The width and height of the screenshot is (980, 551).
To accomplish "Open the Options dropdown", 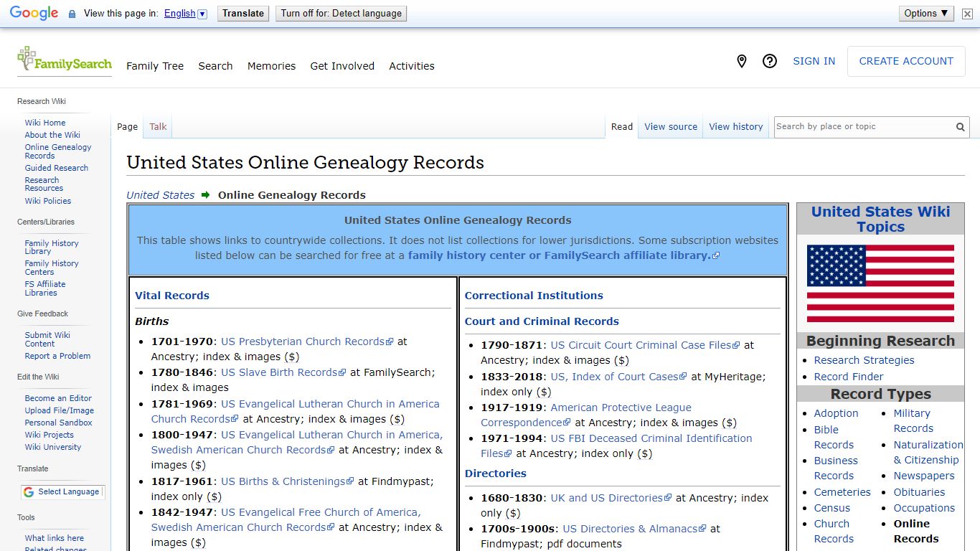I will 926,14.
